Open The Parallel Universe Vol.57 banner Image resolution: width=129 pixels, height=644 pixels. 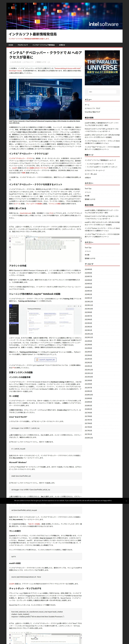(102, 68)
